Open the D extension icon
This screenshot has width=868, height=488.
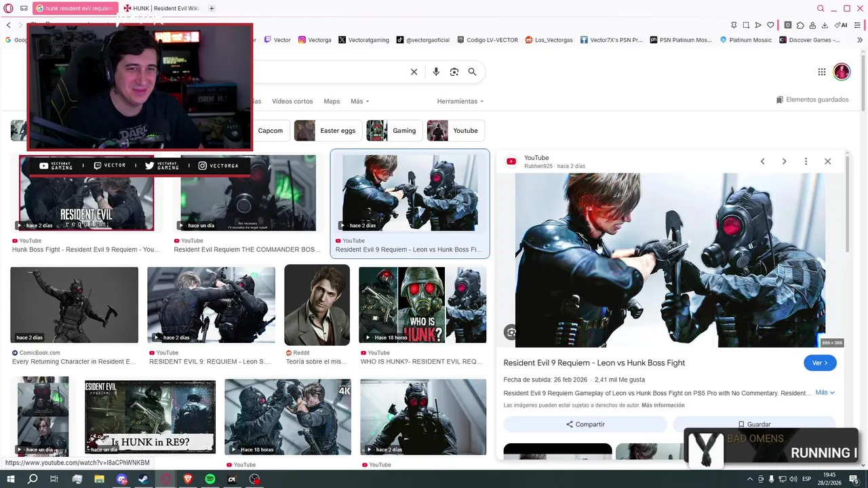(x=787, y=25)
